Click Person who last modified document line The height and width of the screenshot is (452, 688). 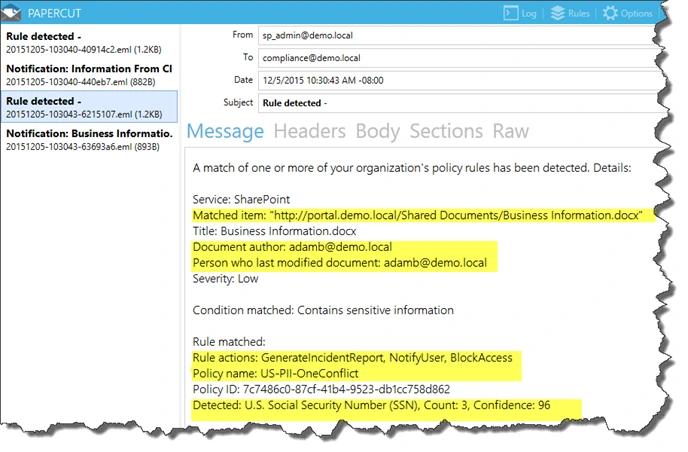340,263
